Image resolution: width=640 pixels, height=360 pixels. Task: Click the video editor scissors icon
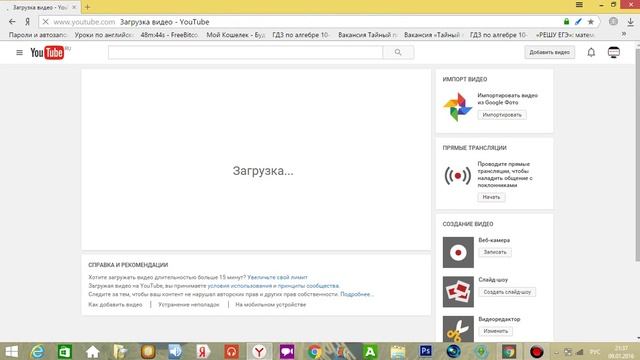[458, 329]
